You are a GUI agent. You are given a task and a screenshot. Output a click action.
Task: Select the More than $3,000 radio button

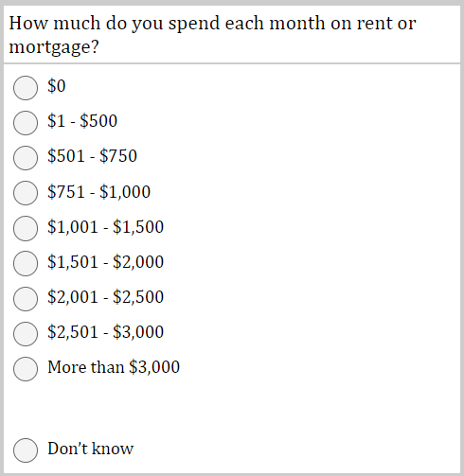tap(26, 369)
